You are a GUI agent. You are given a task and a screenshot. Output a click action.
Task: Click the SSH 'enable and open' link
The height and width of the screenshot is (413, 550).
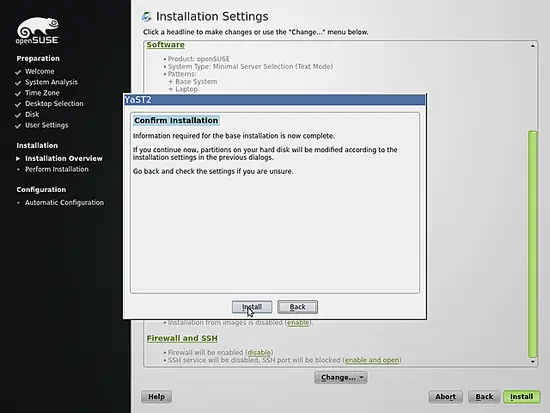pos(372,360)
